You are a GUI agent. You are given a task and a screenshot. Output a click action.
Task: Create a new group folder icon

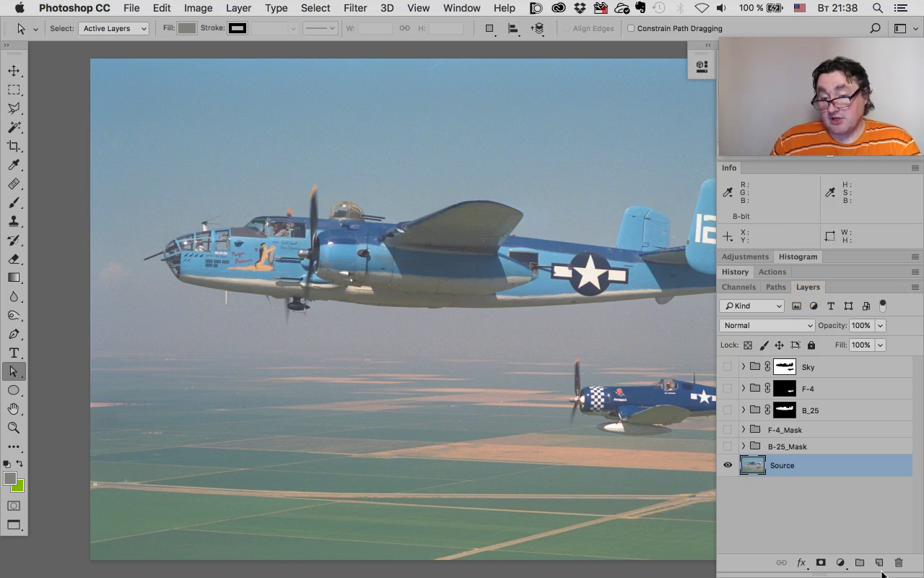click(x=860, y=563)
